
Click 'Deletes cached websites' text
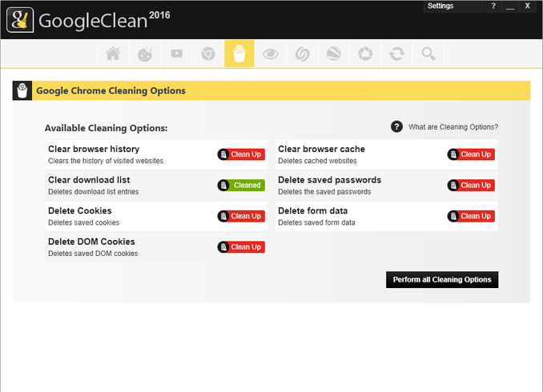[317, 161]
